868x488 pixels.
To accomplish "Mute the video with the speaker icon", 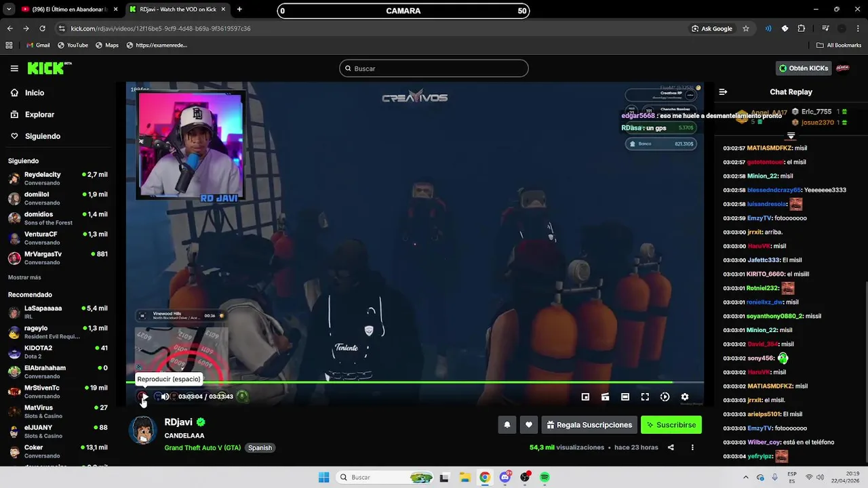I will click(165, 396).
